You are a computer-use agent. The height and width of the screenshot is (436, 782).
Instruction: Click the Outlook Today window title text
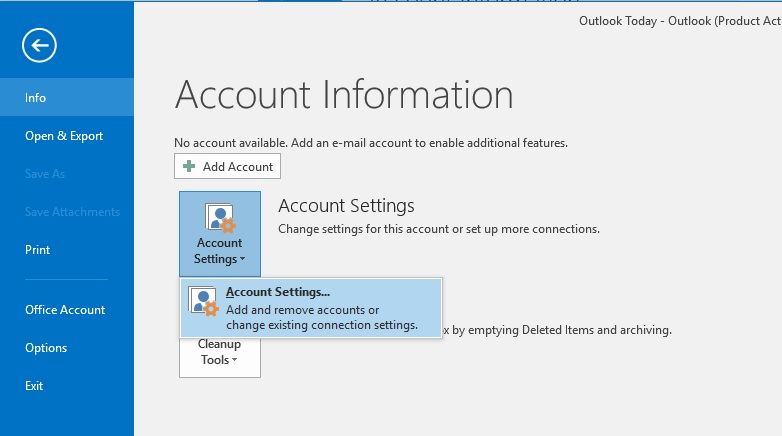point(680,21)
